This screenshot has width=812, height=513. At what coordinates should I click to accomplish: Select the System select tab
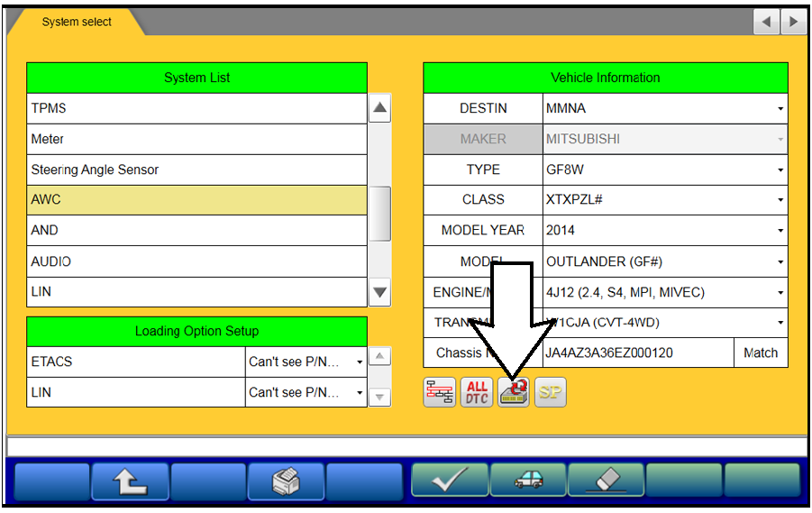tap(77, 22)
